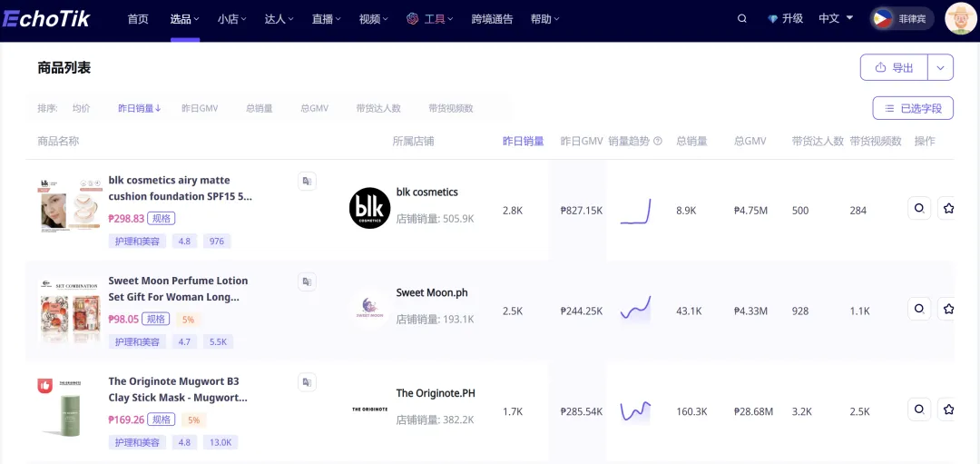The height and width of the screenshot is (464, 980).
Task: Click the 导出 export button
Action: (x=894, y=67)
